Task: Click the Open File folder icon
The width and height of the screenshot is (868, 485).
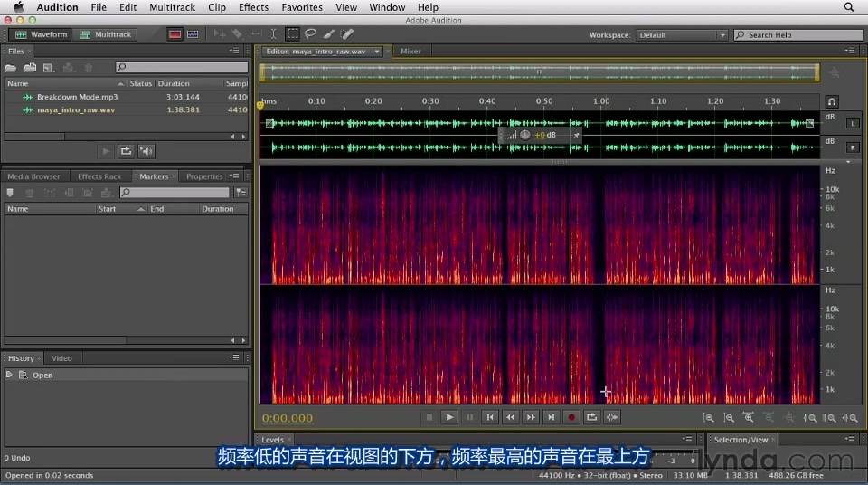Action: 11,68
